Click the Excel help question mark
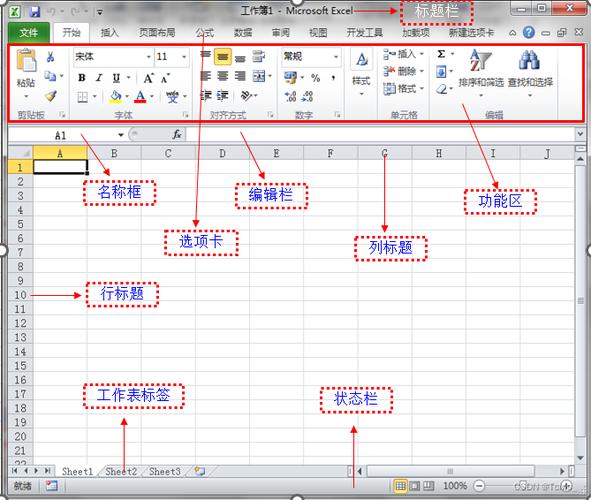 click(x=529, y=33)
